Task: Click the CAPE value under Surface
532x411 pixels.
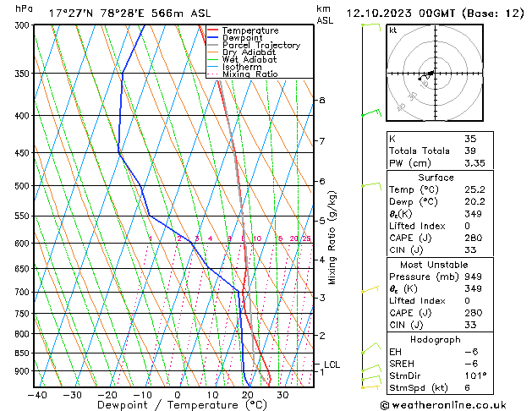Action: click(474, 238)
